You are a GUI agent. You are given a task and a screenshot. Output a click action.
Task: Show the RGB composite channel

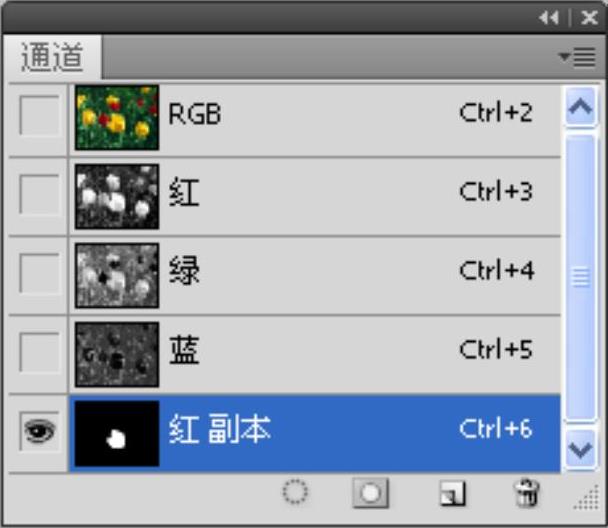pos(39,115)
